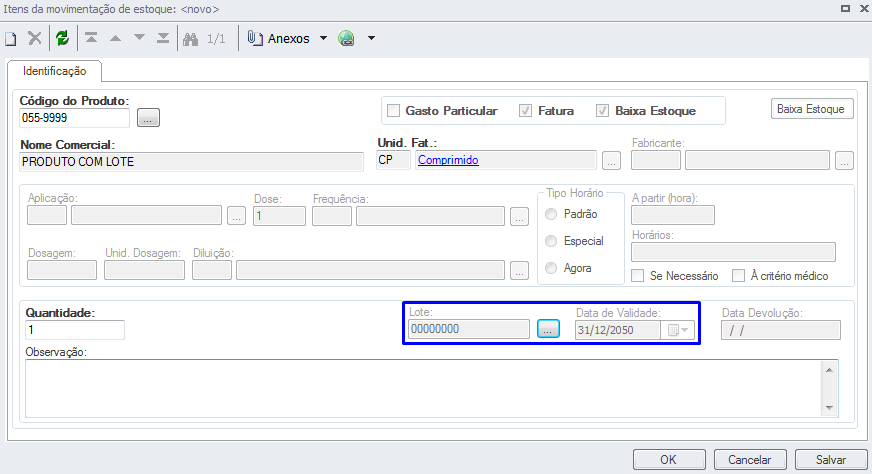Click the Unid. Dosagem field
Viewport: 872px width, 474px height.
pos(144,270)
